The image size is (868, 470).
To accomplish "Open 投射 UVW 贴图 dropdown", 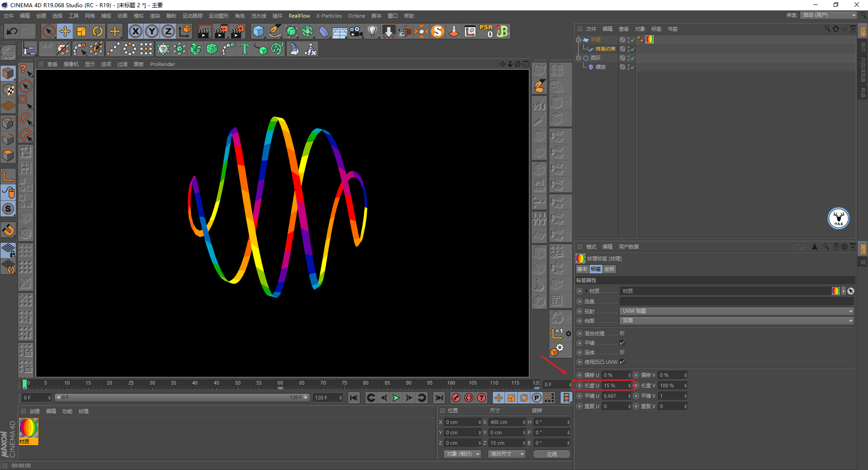I will (737, 311).
